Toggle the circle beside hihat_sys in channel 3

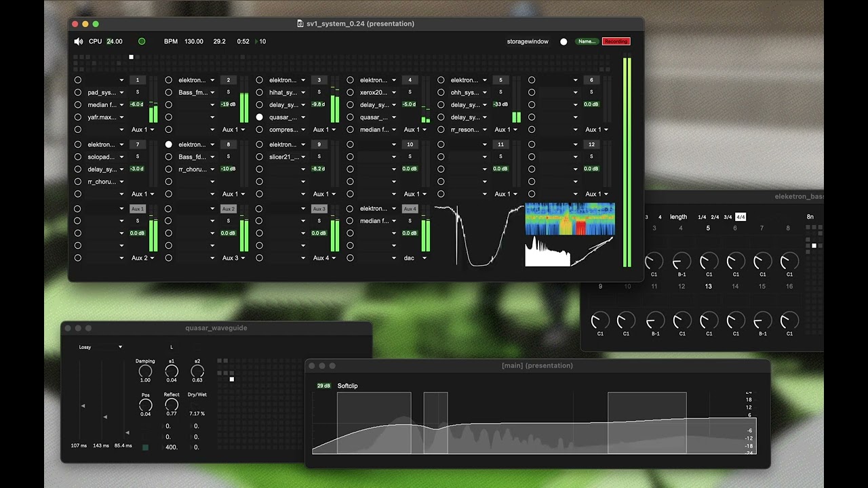coord(259,92)
